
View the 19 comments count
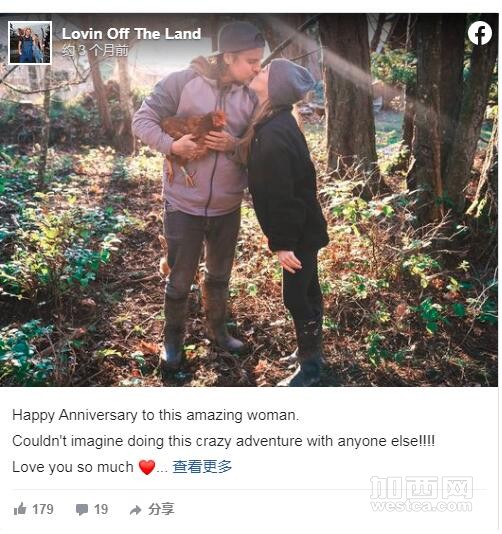101,509
